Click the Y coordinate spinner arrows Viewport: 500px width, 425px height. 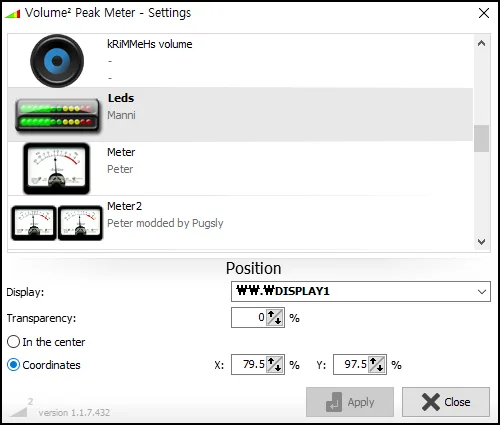[x=377, y=364]
